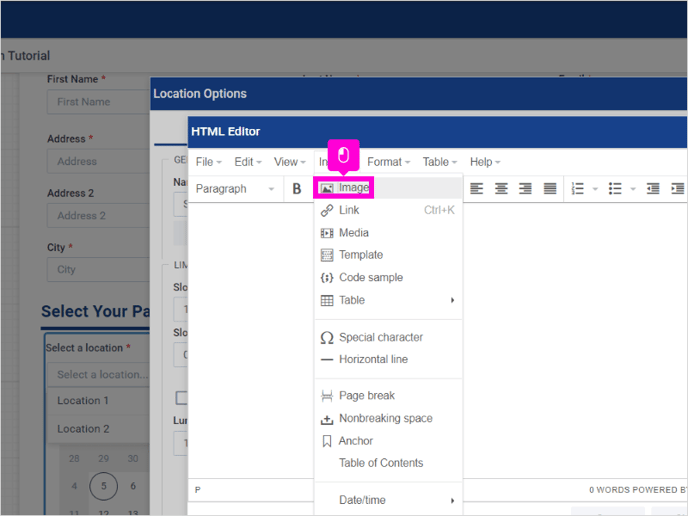Open the View menu

click(290, 162)
